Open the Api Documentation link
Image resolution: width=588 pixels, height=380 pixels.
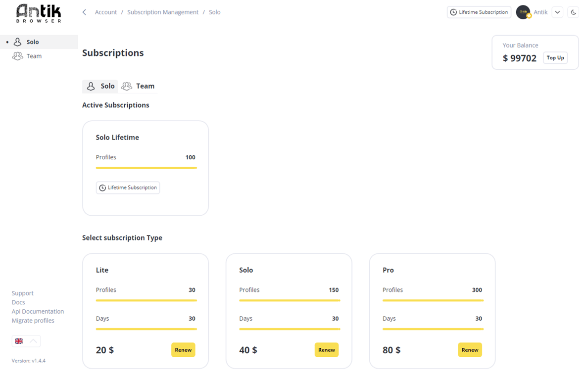coord(38,311)
